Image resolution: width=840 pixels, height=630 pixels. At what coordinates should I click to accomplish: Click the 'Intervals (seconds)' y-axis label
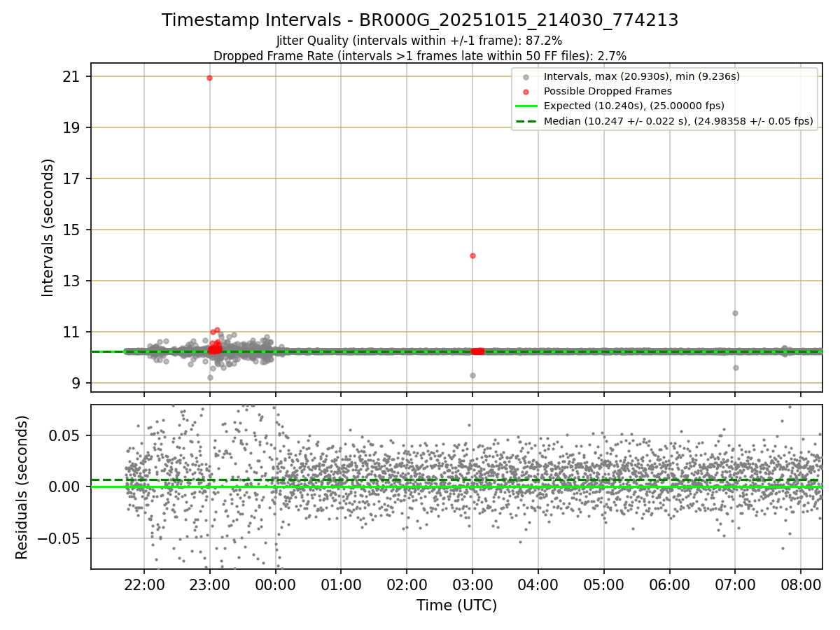(x=48, y=227)
